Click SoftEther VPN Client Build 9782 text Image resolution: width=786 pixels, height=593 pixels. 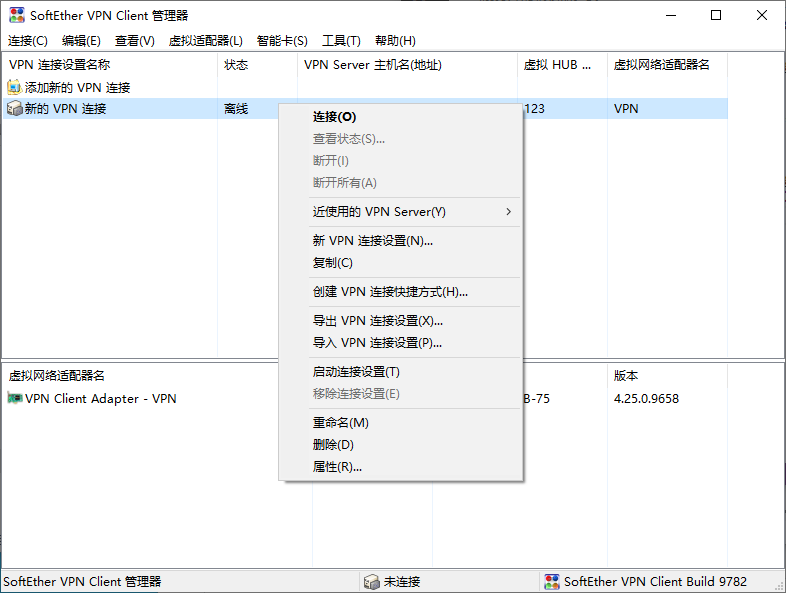(655, 581)
